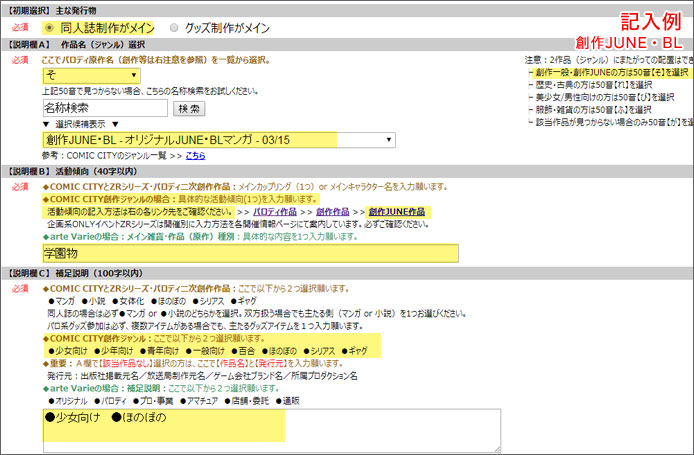The image size is (694, 455).
Task: Open the そ 50-sound dropdown
Action: [91, 75]
